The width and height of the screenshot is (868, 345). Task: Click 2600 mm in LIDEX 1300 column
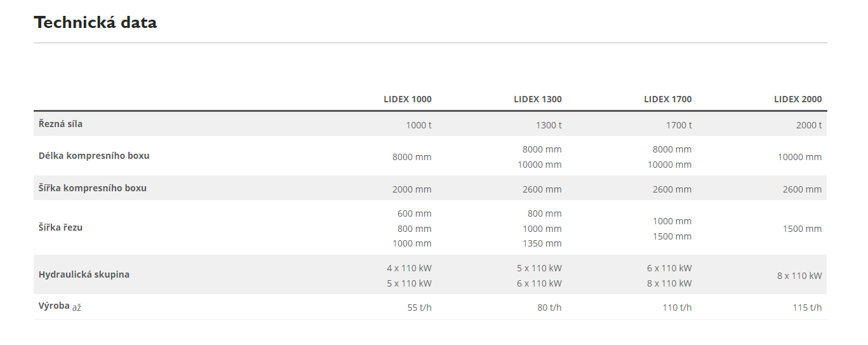click(542, 189)
